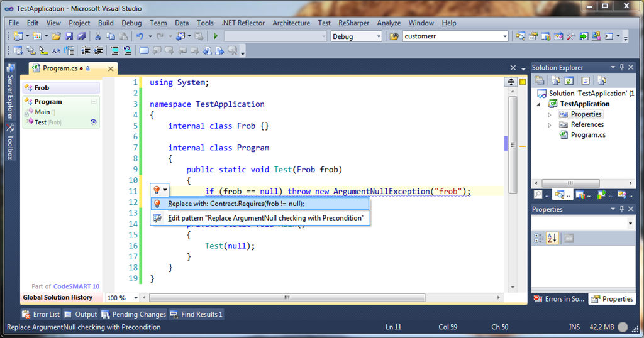Toggle the split editor view button

click(511, 81)
